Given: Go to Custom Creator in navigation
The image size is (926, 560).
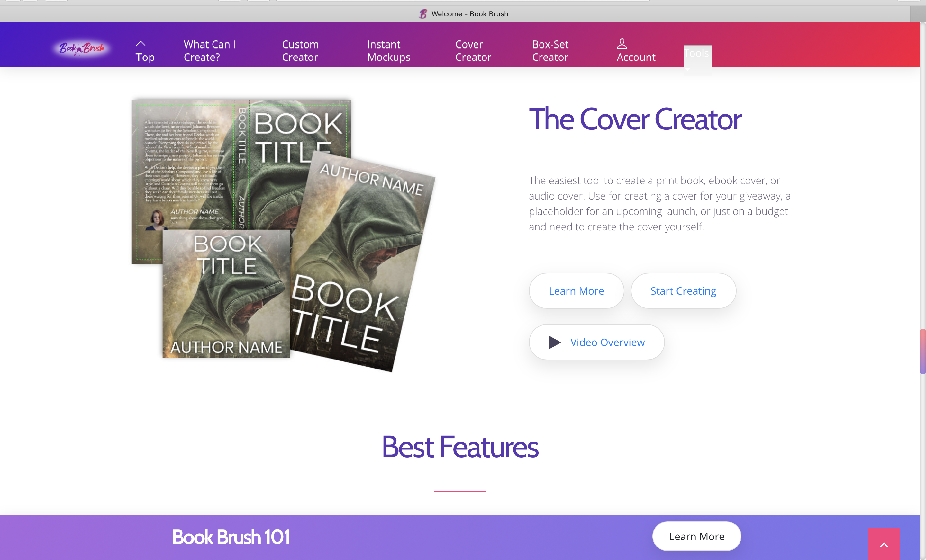Looking at the screenshot, I should coord(300,51).
